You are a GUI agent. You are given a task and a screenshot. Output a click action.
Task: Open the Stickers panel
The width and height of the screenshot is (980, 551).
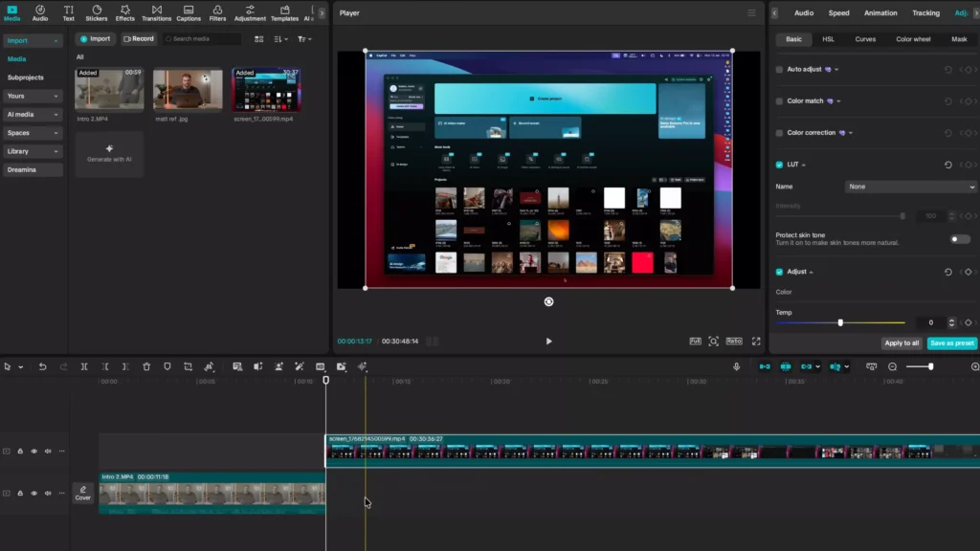[96, 12]
